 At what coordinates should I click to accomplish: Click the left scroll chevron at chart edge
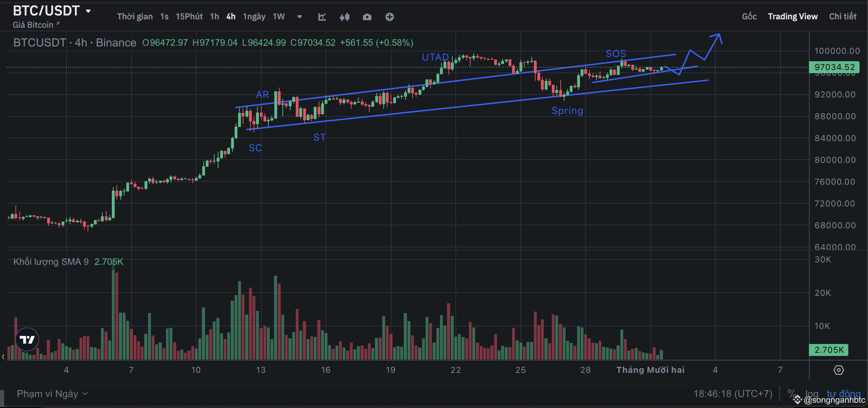coord(4,357)
